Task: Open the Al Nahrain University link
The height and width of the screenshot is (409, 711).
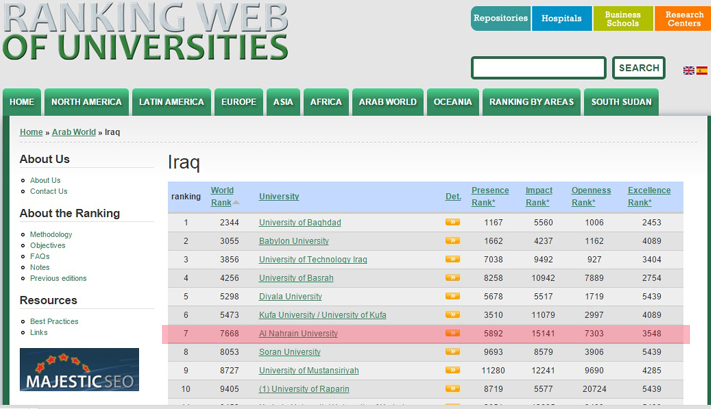Action: click(298, 333)
